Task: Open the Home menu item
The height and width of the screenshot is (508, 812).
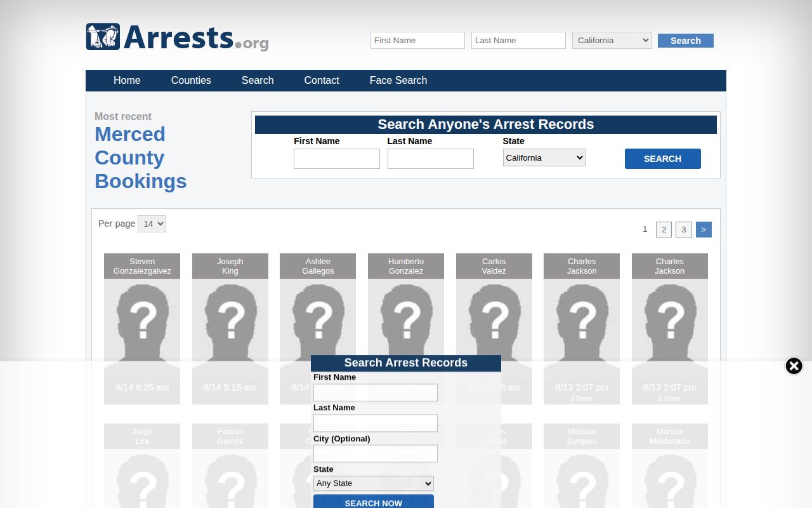Action: point(127,81)
